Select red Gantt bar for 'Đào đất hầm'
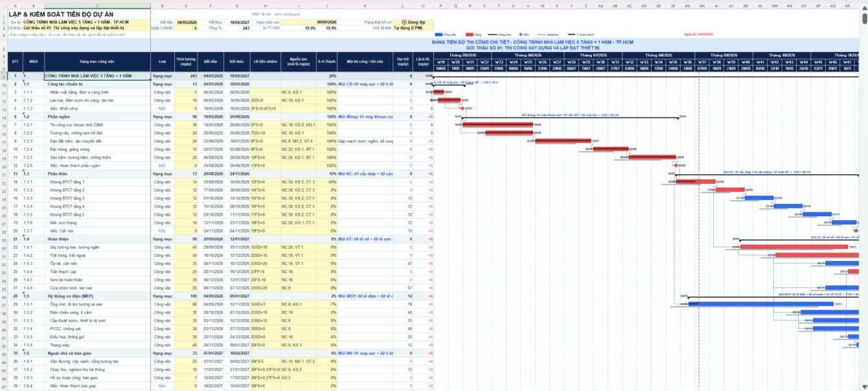868x391 pixels. [562, 141]
